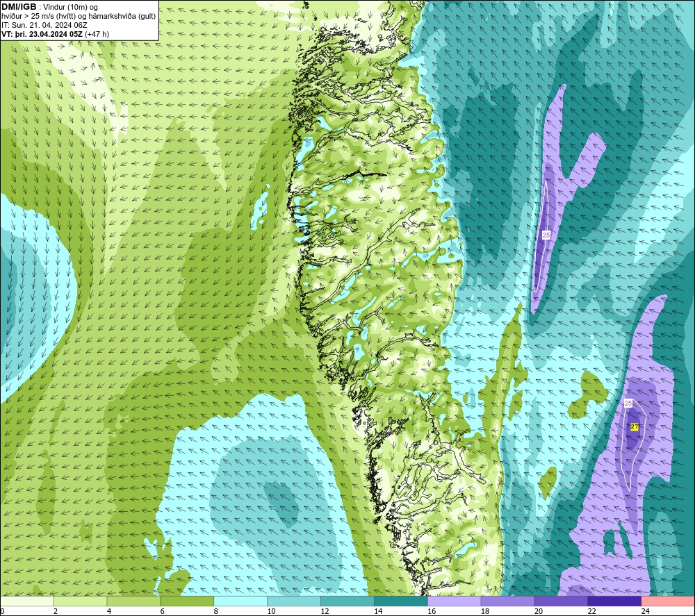Click the 16–18 m/s lavender swatch
The width and height of the screenshot is (695, 616).
click(455, 601)
